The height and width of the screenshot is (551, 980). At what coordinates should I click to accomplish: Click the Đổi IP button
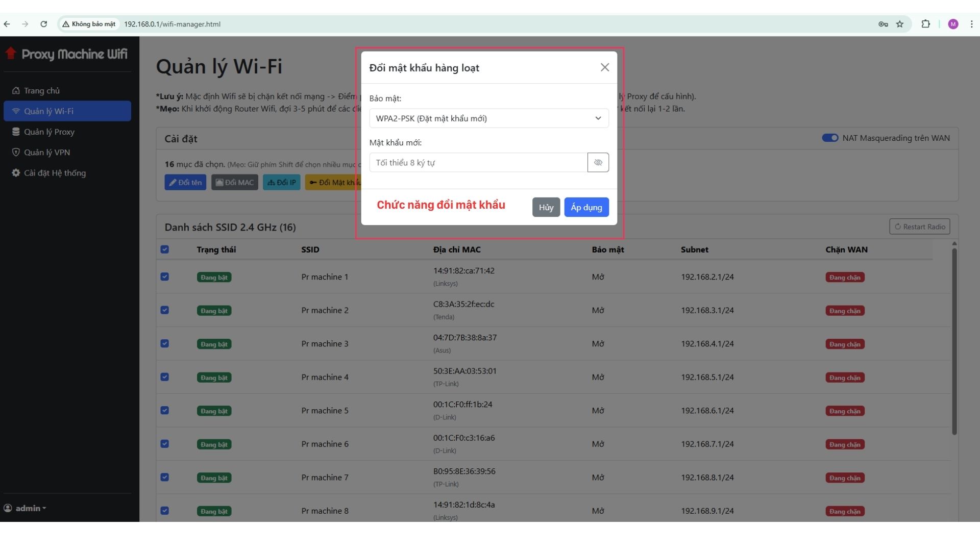click(282, 182)
